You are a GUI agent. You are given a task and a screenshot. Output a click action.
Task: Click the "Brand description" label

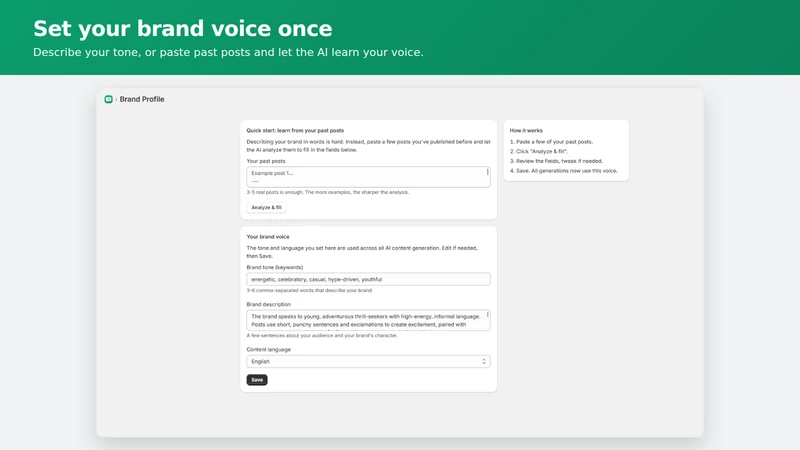click(268, 305)
